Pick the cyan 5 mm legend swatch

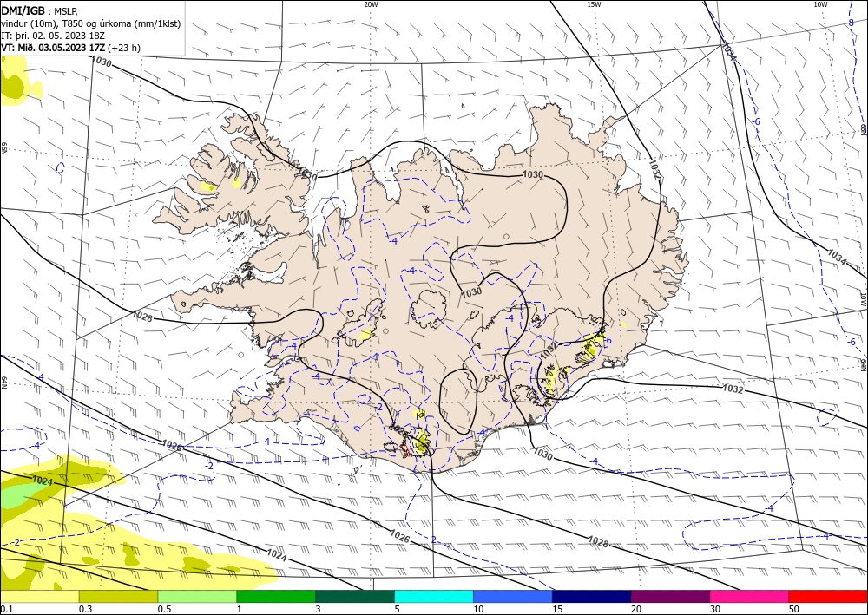click(434, 596)
